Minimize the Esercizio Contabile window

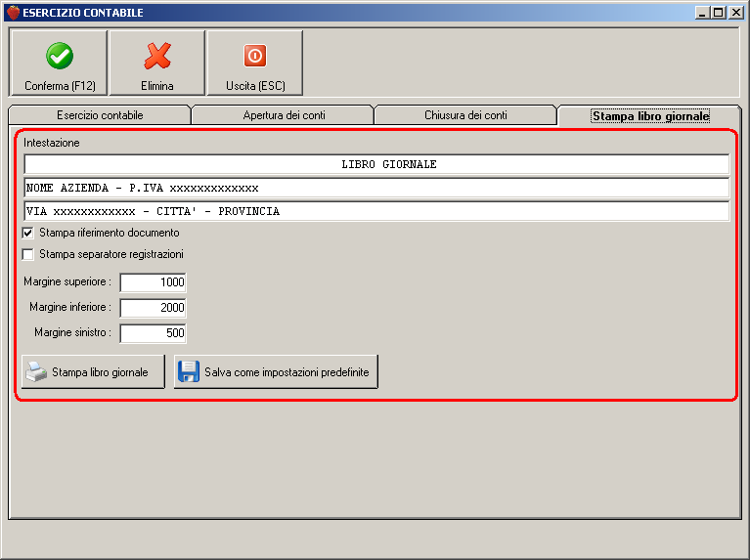pyautogui.click(x=702, y=13)
